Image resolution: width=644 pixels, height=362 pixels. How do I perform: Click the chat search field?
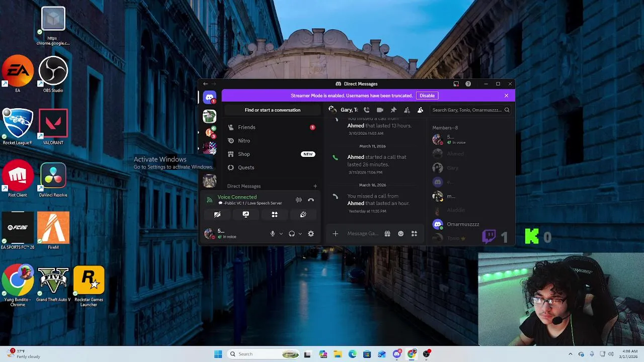click(470, 110)
